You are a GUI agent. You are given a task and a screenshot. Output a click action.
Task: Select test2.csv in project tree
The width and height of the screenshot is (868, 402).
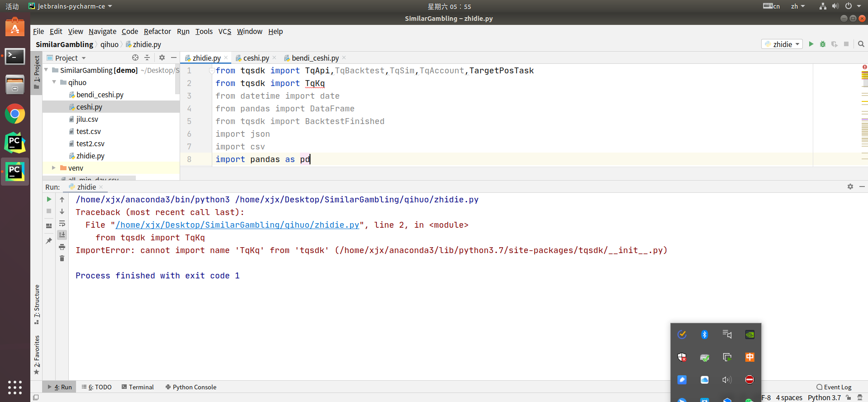point(90,144)
